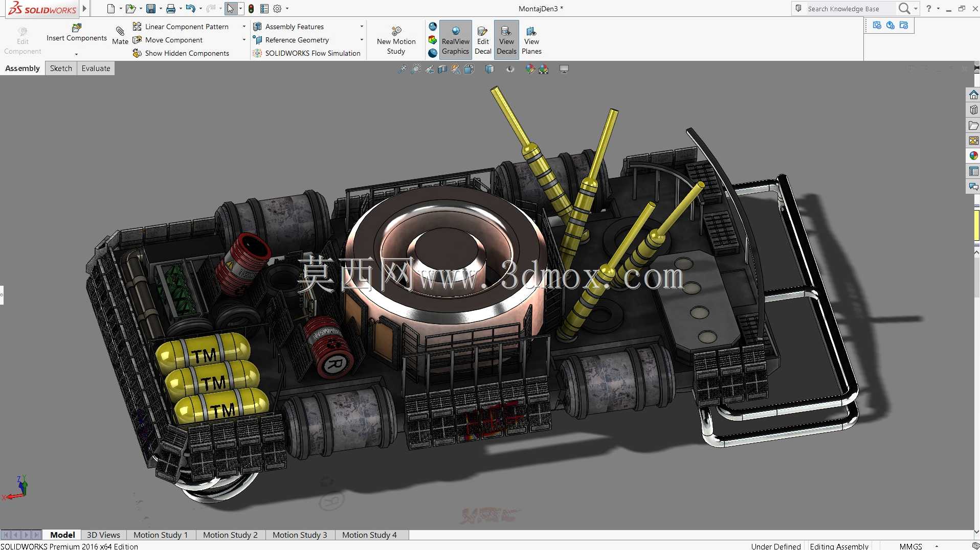This screenshot has height=550, width=980.
Task: Open SOLIDWORKS Forum in task pane
Action: point(973,187)
